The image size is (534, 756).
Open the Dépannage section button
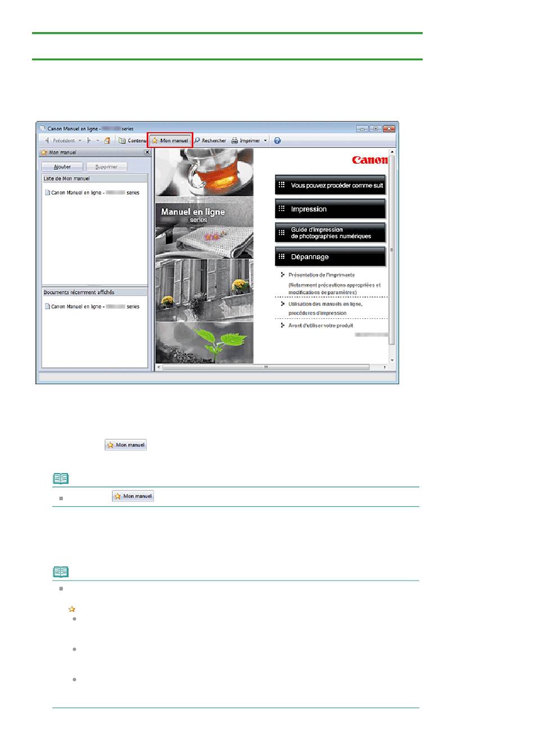tap(331, 257)
